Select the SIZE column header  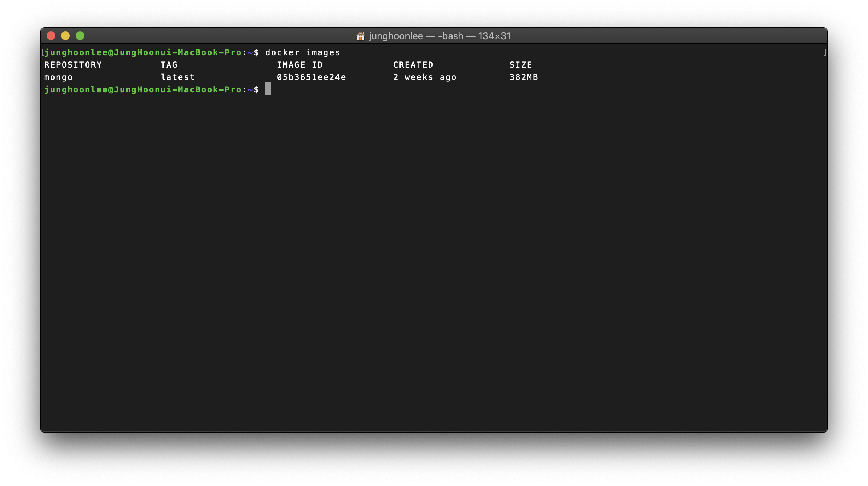tap(521, 65)
